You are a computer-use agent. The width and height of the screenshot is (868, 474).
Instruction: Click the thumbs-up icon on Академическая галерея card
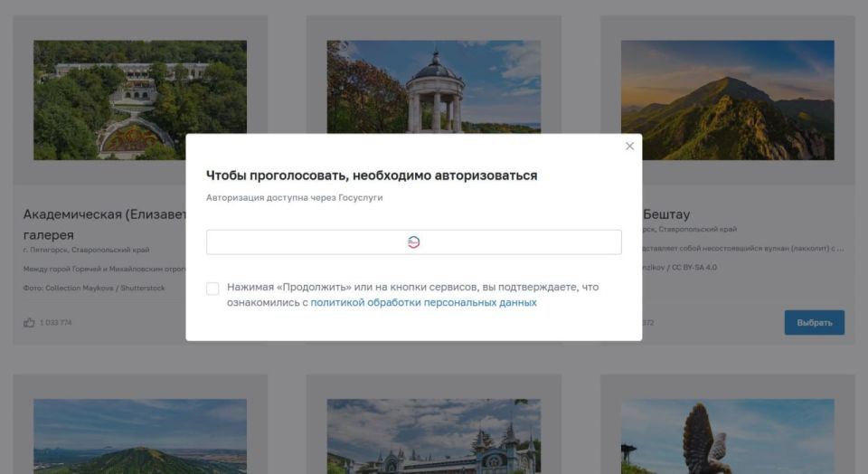pyautogui.click(x=29, y=323)
